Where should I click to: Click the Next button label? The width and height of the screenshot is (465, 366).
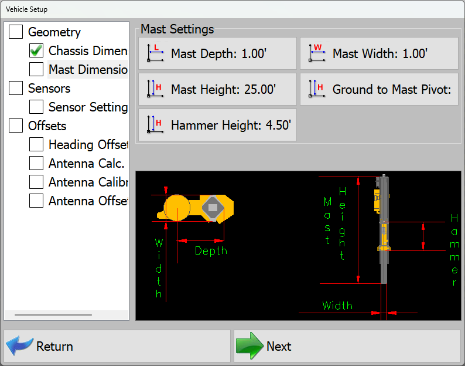(x=279, y=346)
